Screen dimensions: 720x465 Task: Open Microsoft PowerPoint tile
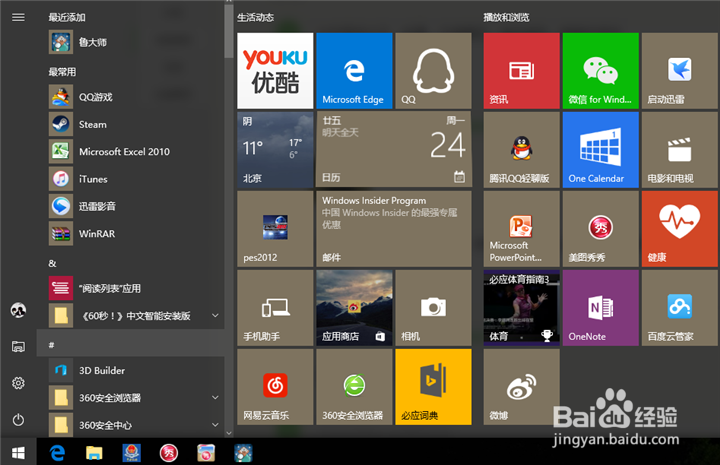(521, 229)
